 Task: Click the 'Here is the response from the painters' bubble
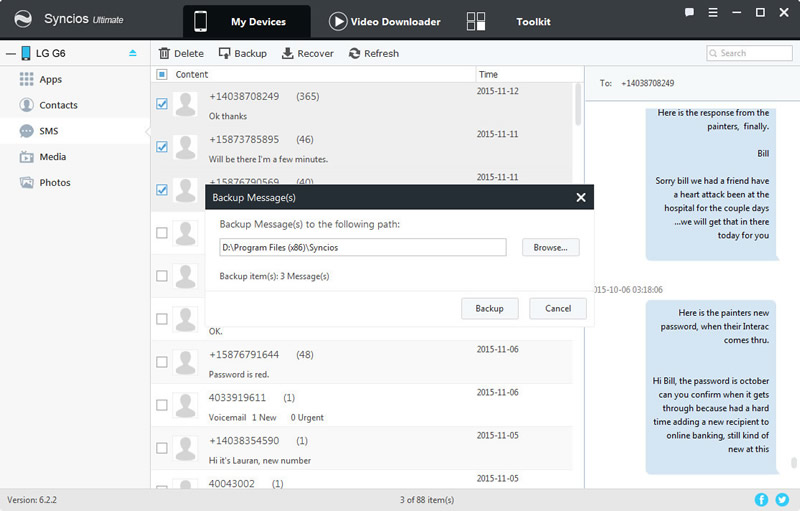point(711,184)
